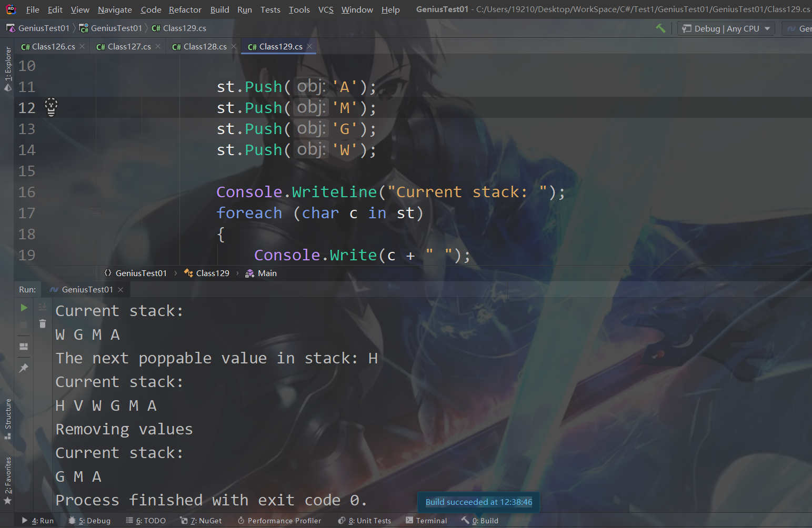Open the Favorites tool window

click(7, 481)
